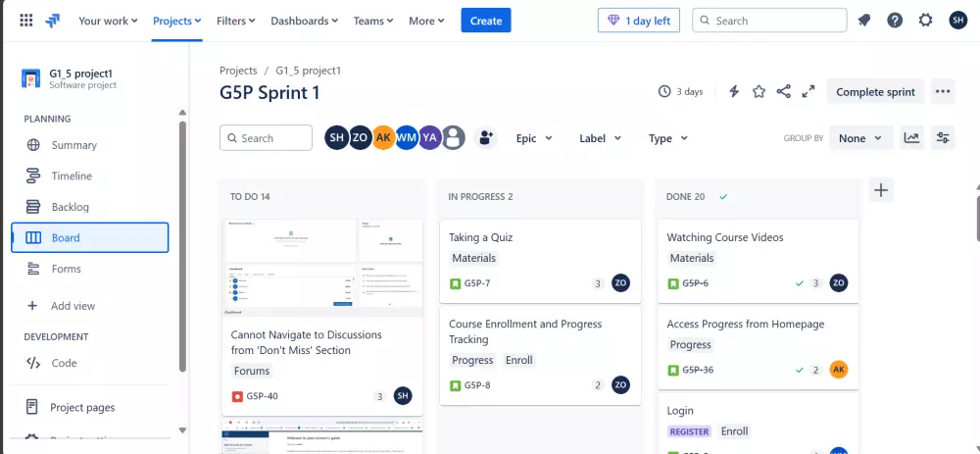
Task: Click the AK assignee on G5P-36 card
Action: pos(839,370)
